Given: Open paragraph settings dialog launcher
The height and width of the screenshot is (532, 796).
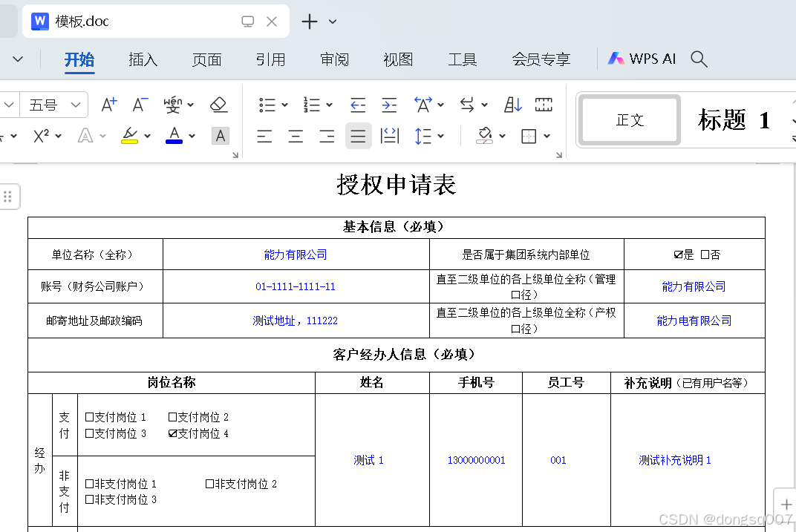Looking at the screenshot, I should [x=559, y=155].
